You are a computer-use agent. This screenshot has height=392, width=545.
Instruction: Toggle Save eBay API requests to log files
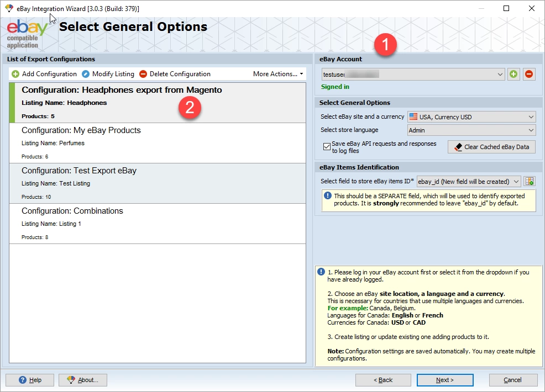[x=327, y=147]
